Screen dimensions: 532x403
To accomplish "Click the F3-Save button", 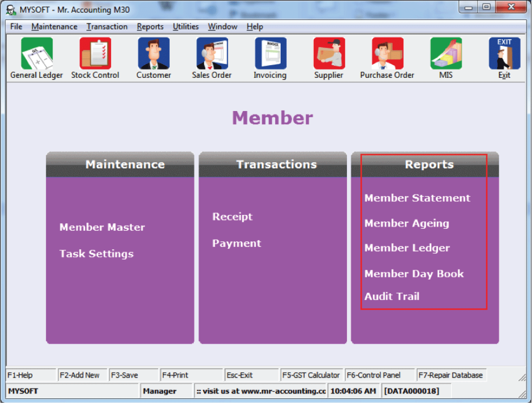I will pyautogui.click(x=134, y=375).
